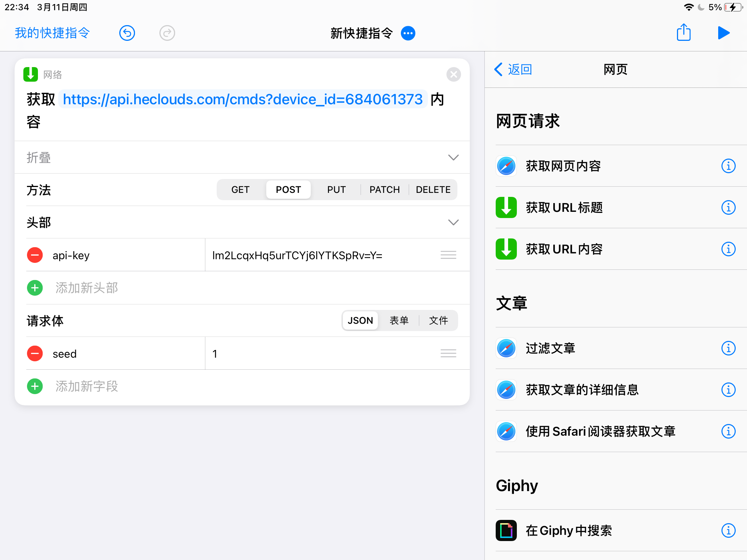Add a new field with plus icon

point(35,386)
